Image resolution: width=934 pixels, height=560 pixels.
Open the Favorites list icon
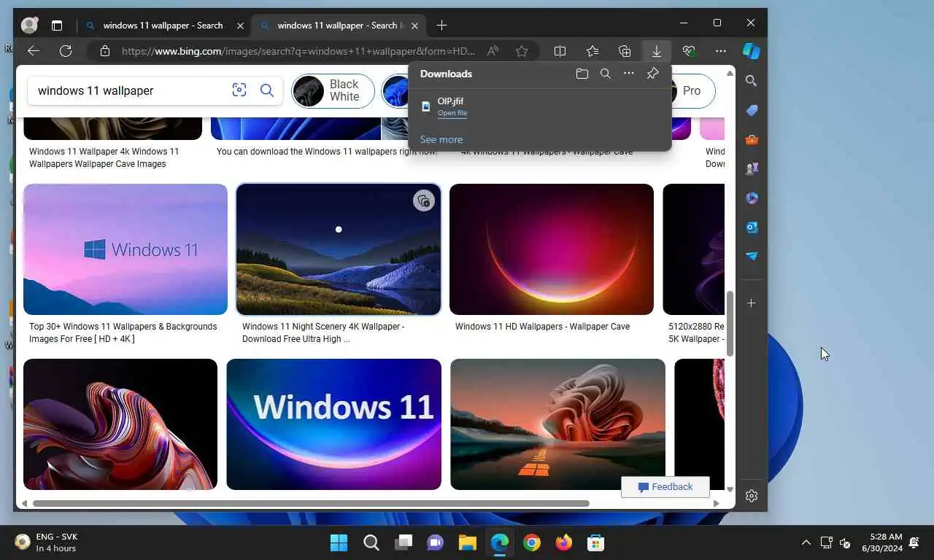pyautogui.click(x=593, y=51)
